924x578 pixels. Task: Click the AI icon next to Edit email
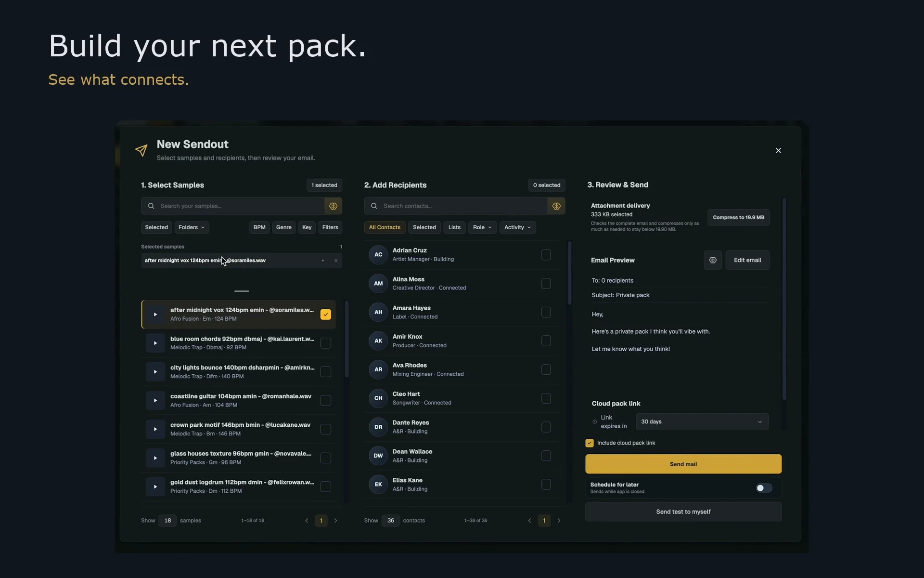[713, 260]
